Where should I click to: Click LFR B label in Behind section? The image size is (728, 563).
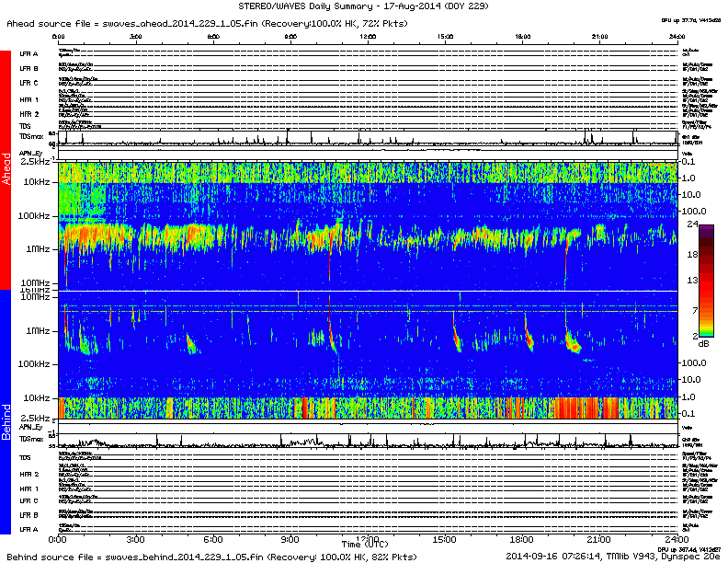coord(28,515)
